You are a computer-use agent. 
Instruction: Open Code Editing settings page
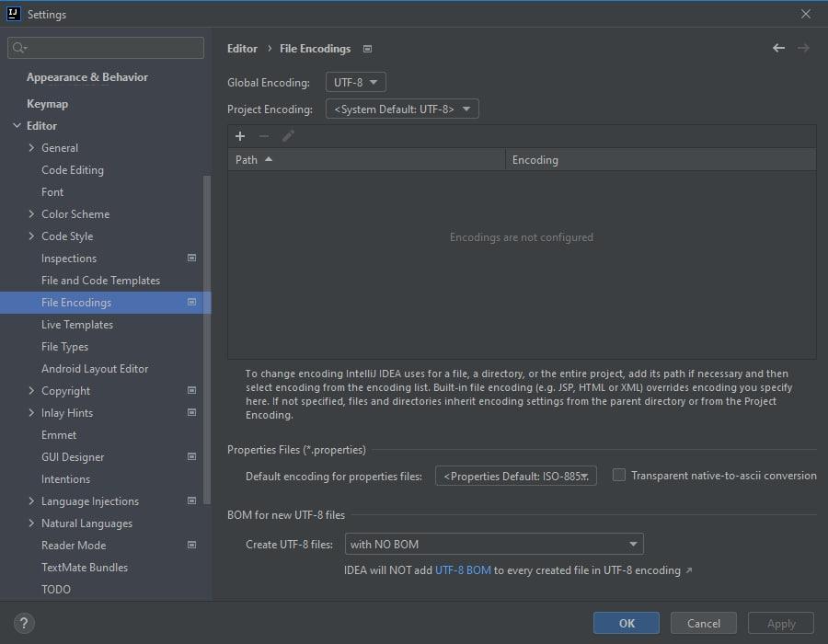pos(73,170)
